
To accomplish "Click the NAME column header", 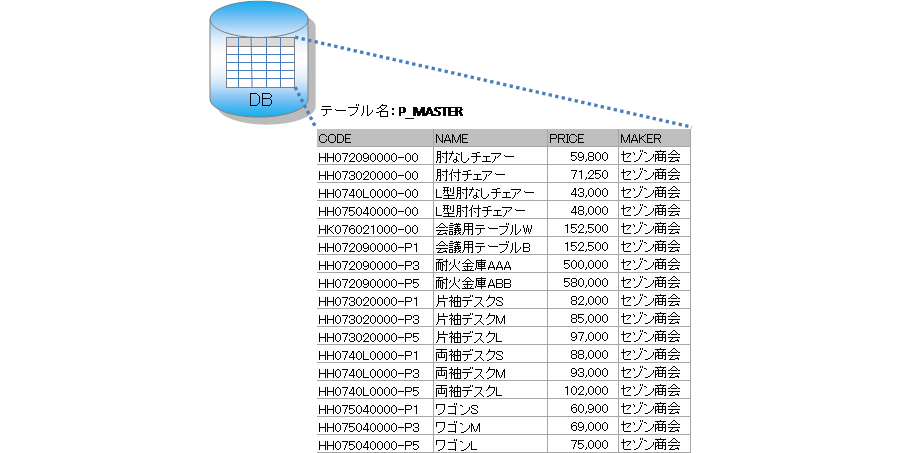I will [x=489, y=138].
